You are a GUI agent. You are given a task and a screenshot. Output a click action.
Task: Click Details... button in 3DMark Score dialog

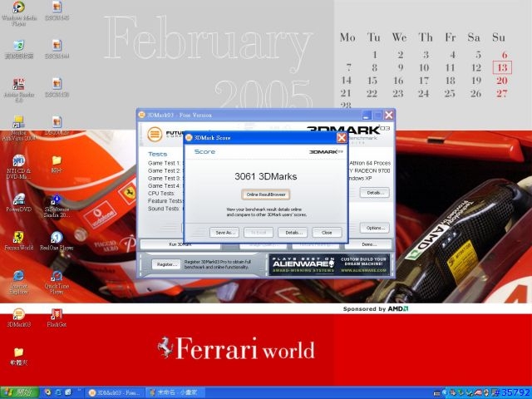(x=293, y=233)
